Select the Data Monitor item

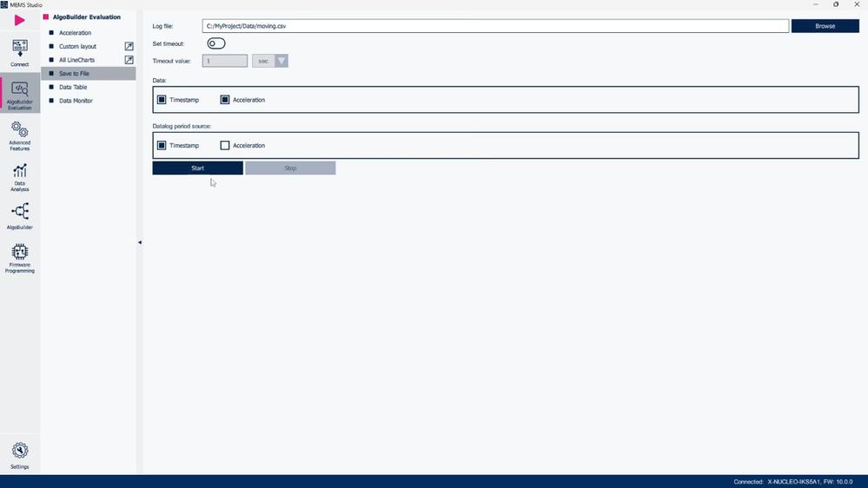88,101
